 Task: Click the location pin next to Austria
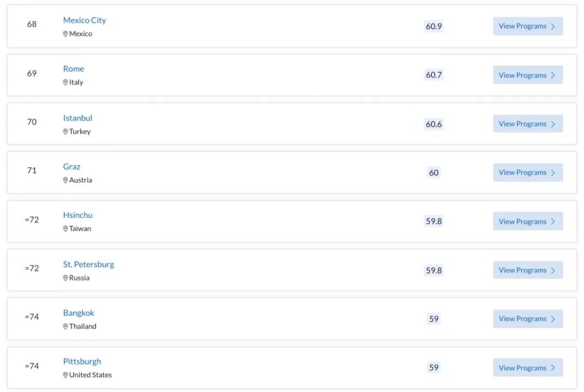click(65, 180)
